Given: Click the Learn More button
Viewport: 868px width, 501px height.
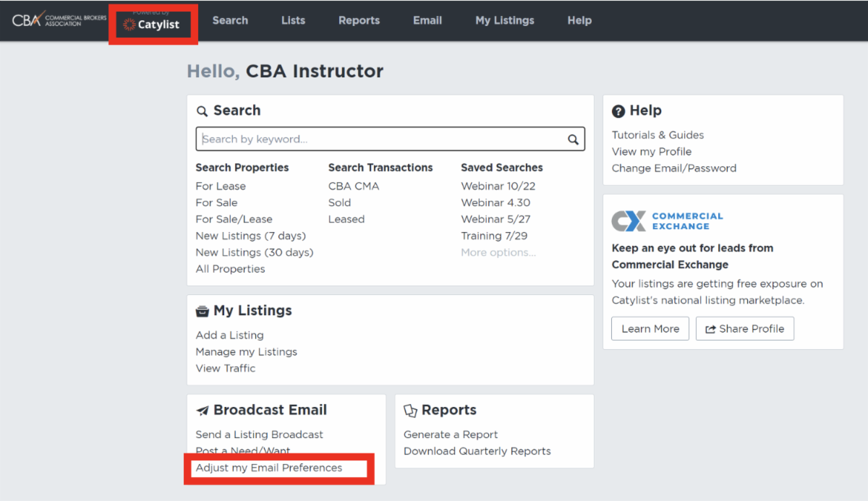Looking at the screenshot, I should point(650,328).
